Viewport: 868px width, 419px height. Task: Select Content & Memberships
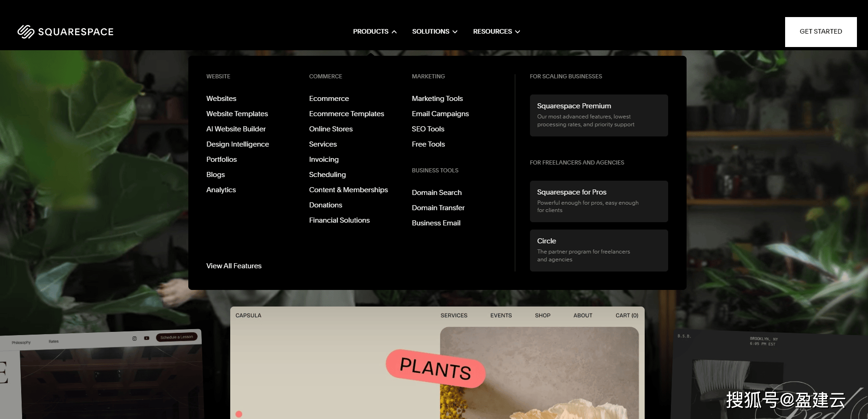point(349,190)
